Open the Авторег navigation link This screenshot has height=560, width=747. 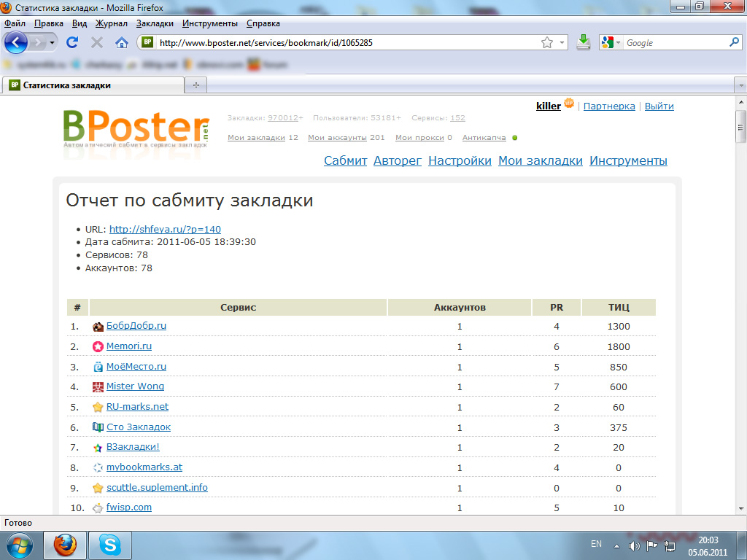click(x=398, y=160)
